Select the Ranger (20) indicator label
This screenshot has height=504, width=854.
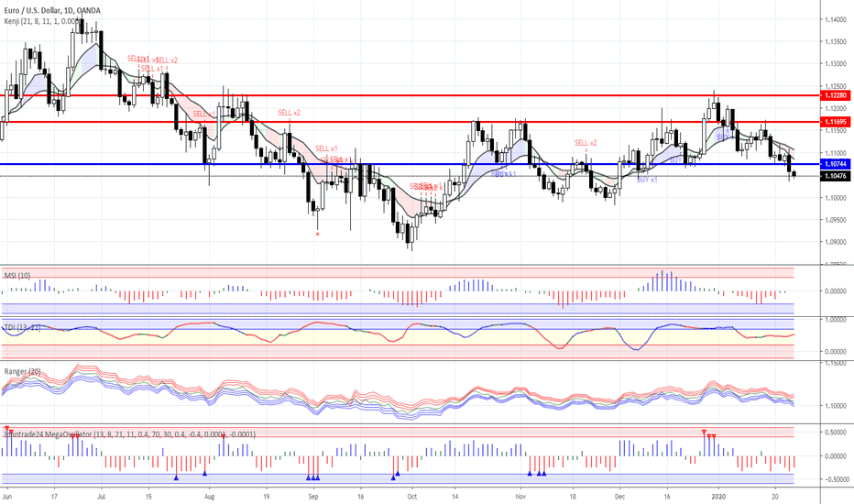[x=24, y=370]
